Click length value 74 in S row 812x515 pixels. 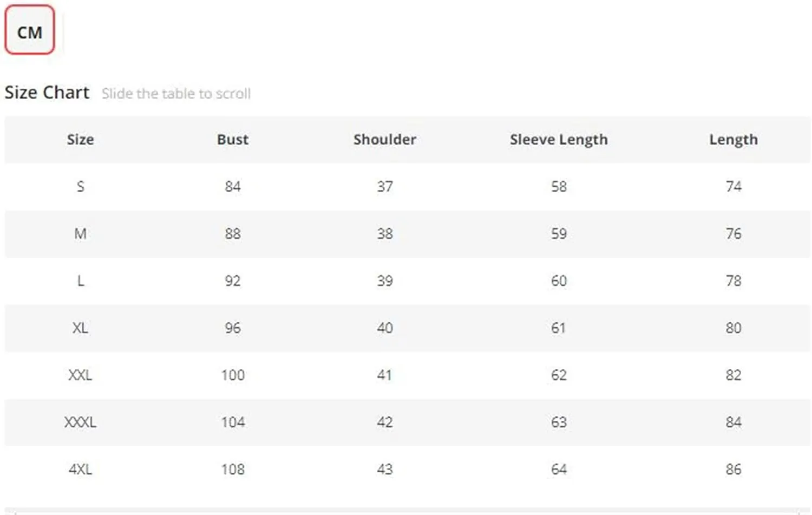click(x=734, y=186)
